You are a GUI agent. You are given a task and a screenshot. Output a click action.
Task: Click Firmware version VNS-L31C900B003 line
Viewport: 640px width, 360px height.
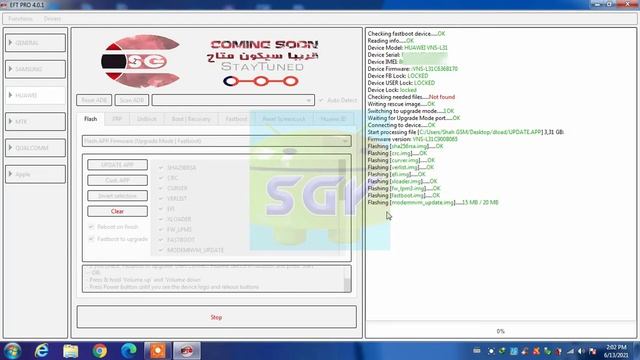coord(413,139)
